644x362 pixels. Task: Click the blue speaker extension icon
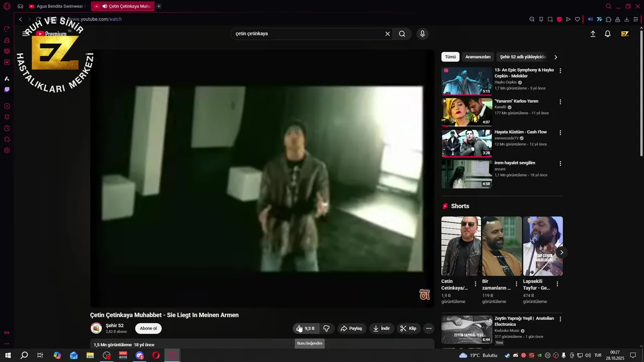(590, 20)
